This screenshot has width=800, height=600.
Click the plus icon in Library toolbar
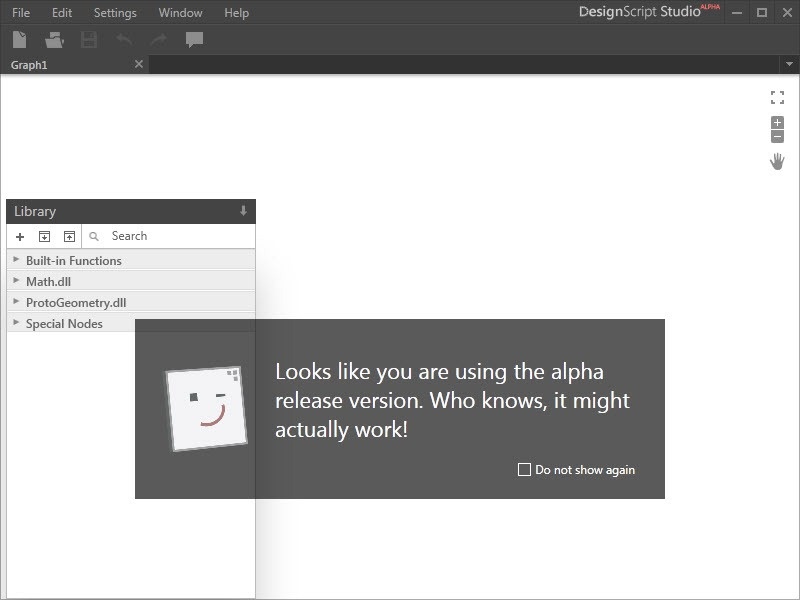(x=20, y=237)
